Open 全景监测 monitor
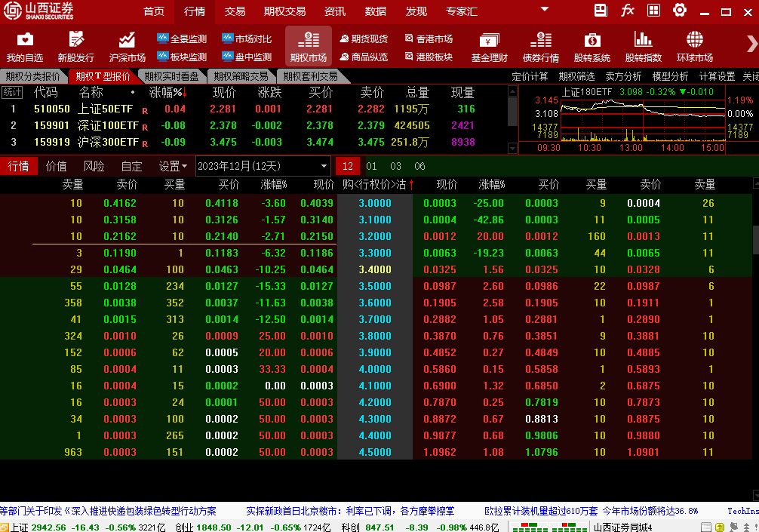The image size is (759, 532). pyautogui.click(x=182, y=38)
